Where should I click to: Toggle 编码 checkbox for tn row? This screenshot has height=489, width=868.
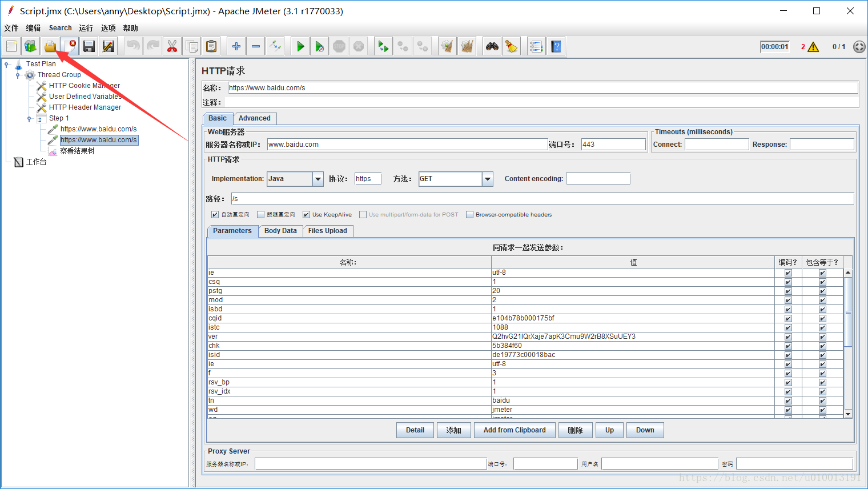click(788, 400)
